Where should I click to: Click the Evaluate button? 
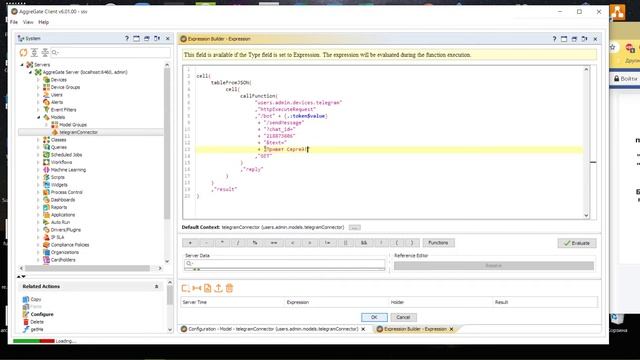577,243
